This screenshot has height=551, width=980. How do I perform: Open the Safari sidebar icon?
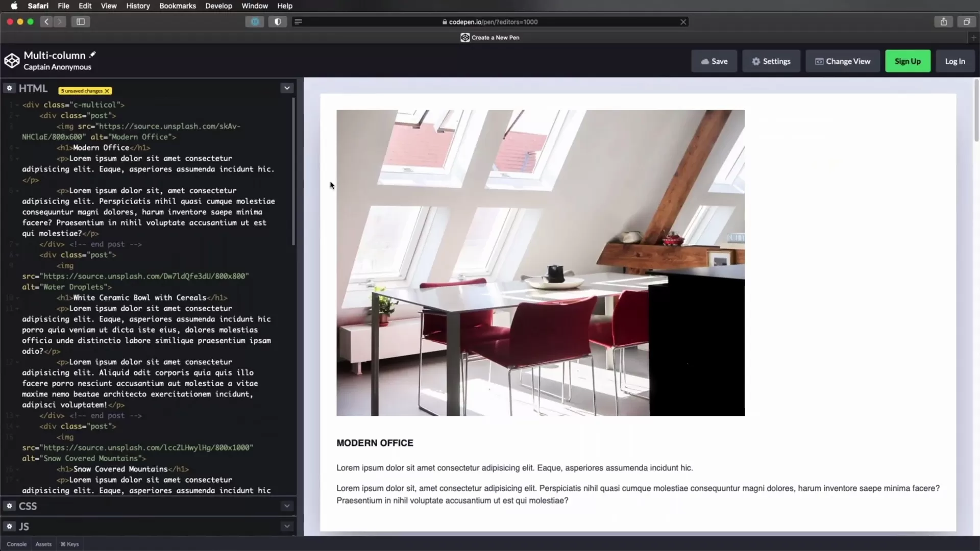81,22
